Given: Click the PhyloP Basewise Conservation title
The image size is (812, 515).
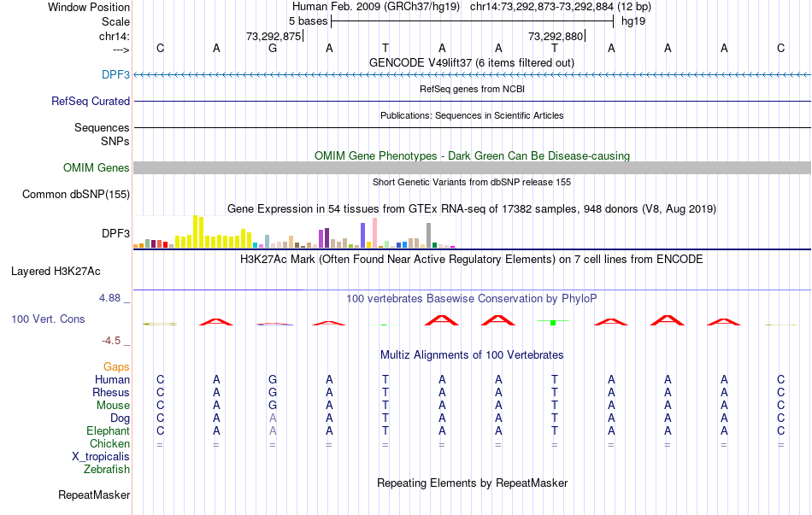Looking at the screenshot, I should (472, 298).
